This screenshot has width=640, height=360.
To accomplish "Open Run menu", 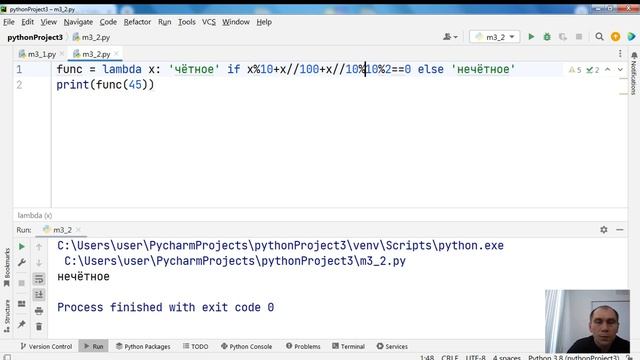I will [164, 22].
